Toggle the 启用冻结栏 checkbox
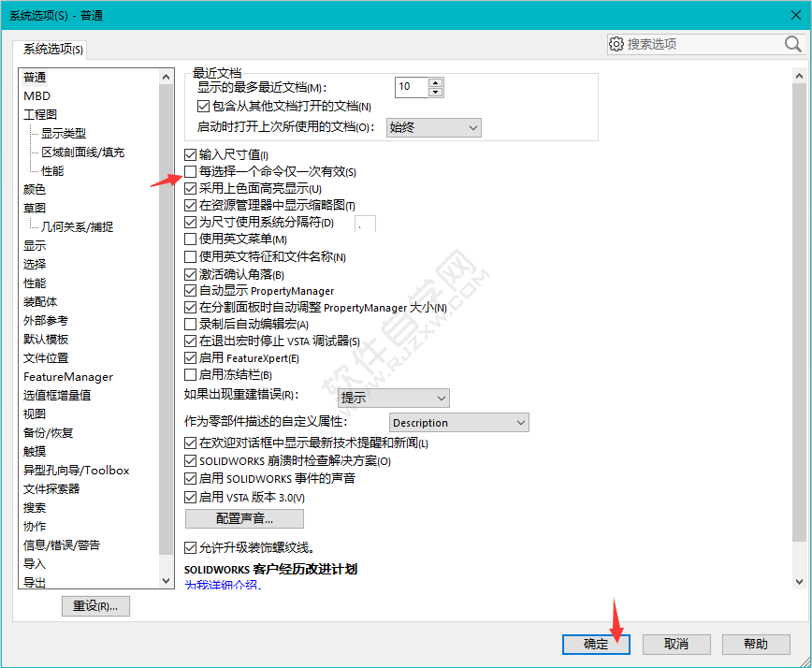 tap(190, 375)
